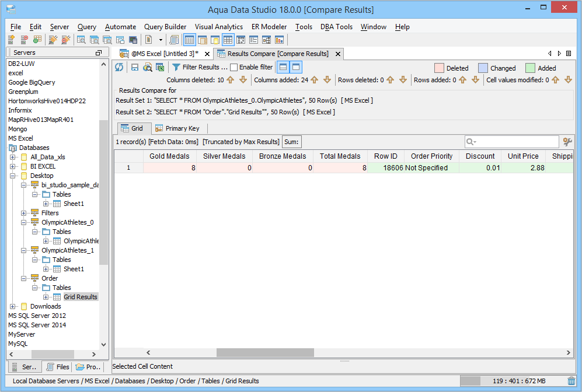Viewport: 582px width, 392px height.
Task: Expand the Filters node in tree
Action: pyautogui.click(x=24, y=213)
